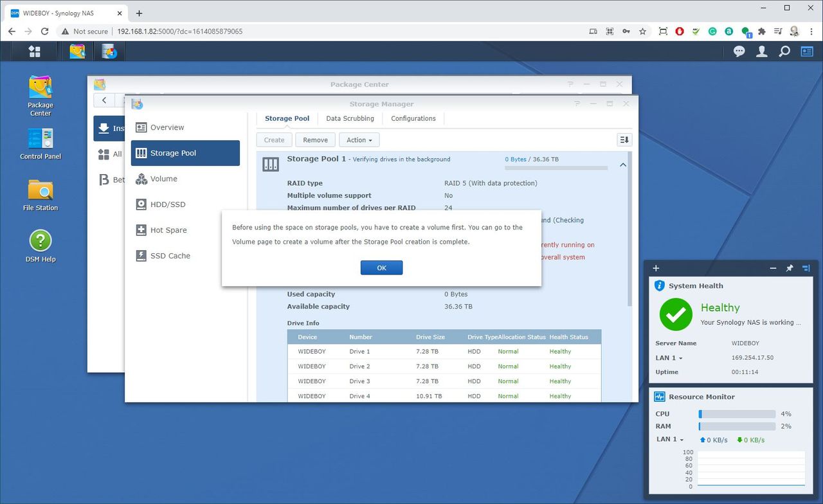The width and height of the screenshot is (823, 504).
Task: Pin the widget panel
Action: tap(790, 268)
